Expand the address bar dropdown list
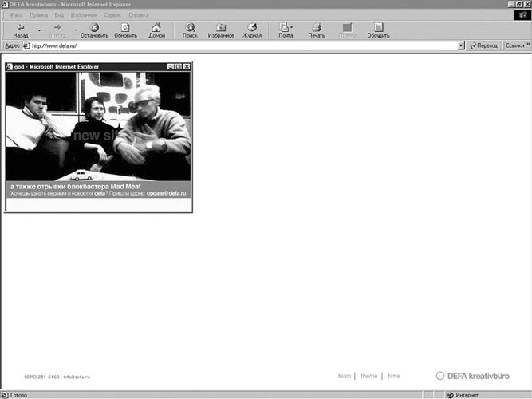532x399 pixels. pyautogui.click(x=461, y=45)
